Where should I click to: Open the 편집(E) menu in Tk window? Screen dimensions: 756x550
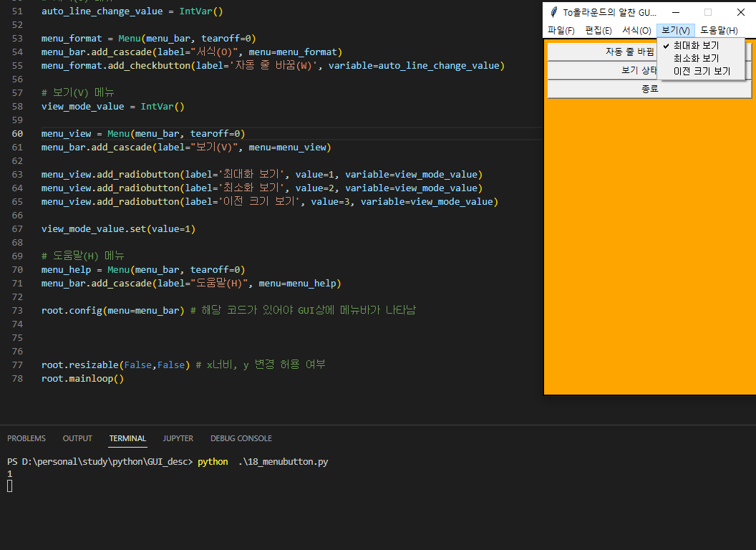coord(598,30)
